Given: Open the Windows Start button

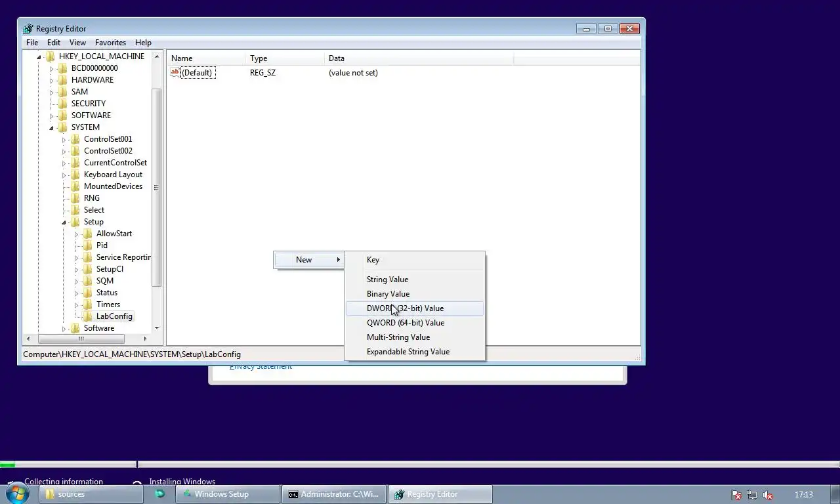Looking at the screenshot, I should coord(17,493).
